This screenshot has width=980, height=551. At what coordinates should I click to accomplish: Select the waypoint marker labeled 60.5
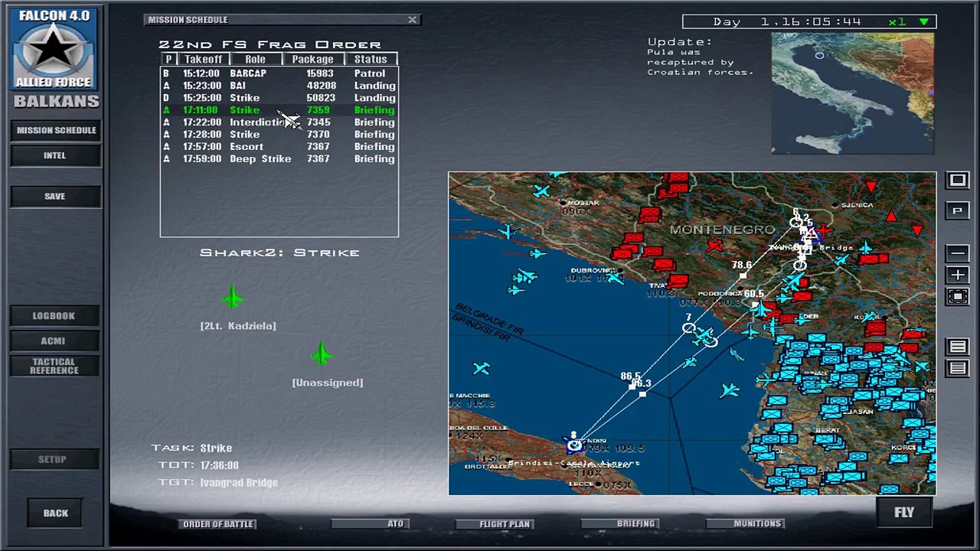[755, 305]
